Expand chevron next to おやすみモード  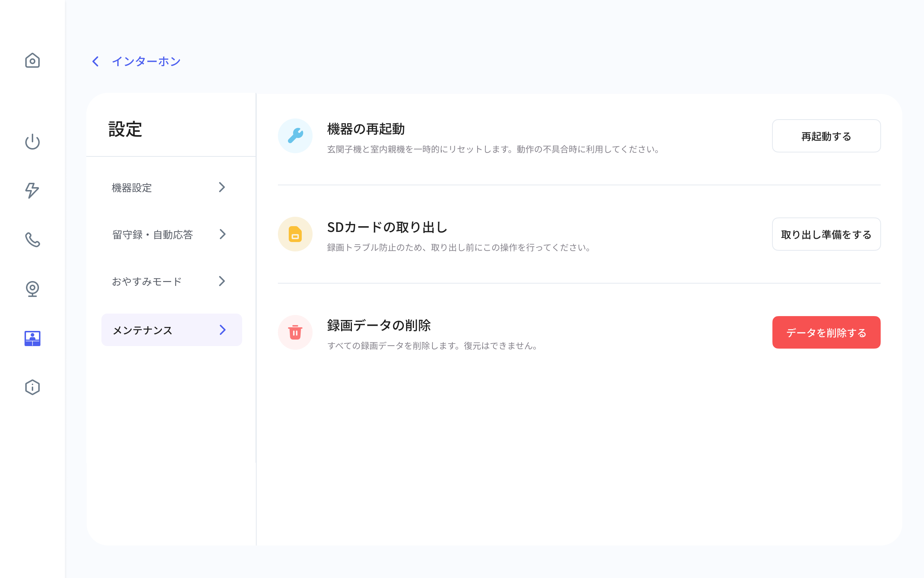(x=222, y=281)
